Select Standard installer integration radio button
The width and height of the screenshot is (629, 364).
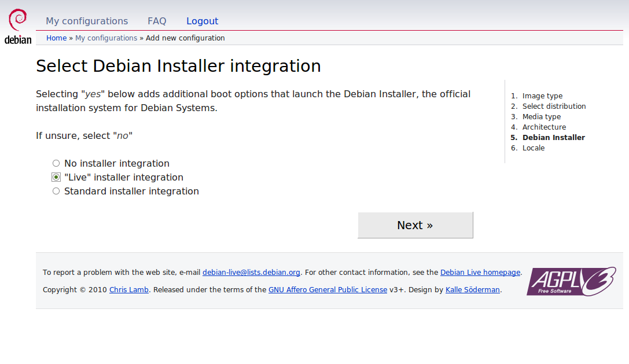[x=56, y=192]
